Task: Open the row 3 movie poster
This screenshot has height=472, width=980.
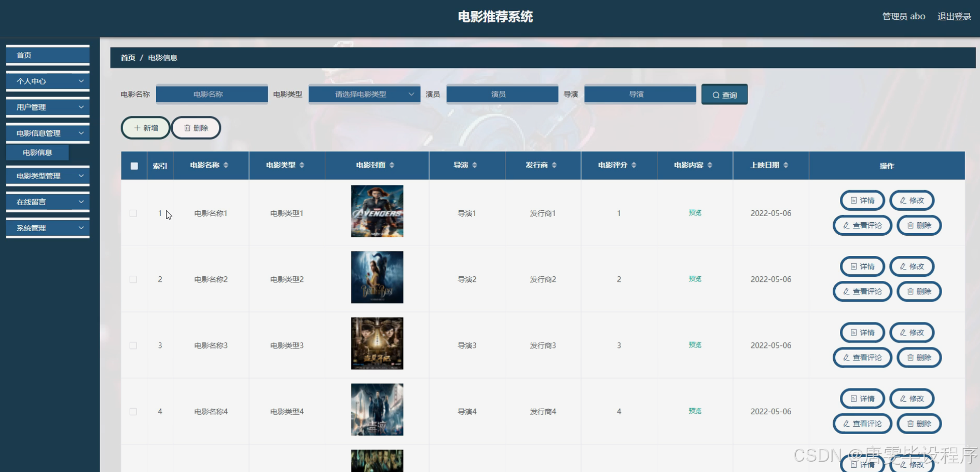Action: 377,343
